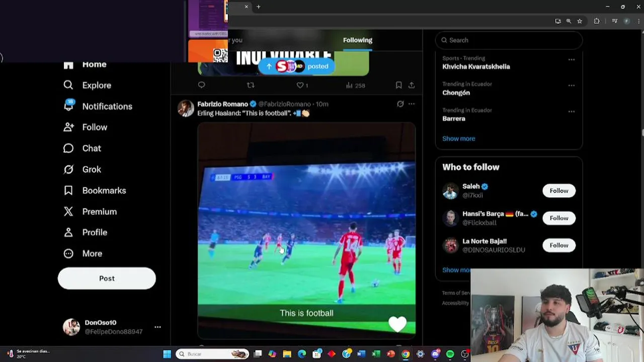Go to Home in the sidebar

(x=85, y=64)
